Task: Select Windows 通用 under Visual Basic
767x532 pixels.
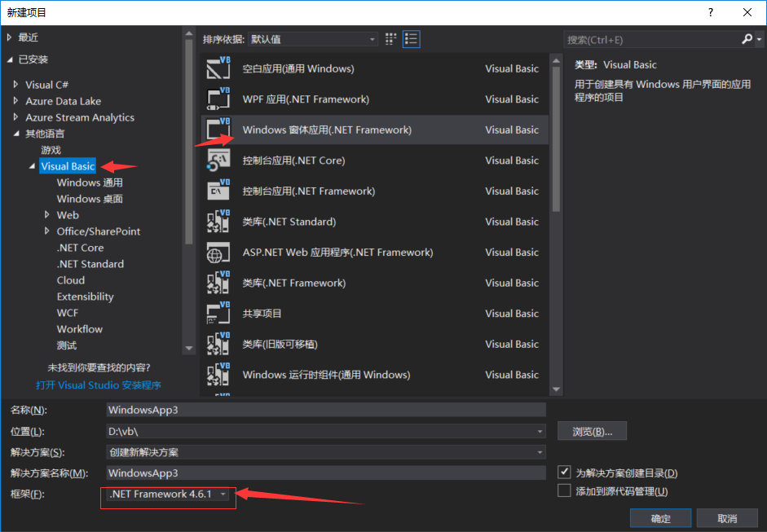Action: click(89, 182)
